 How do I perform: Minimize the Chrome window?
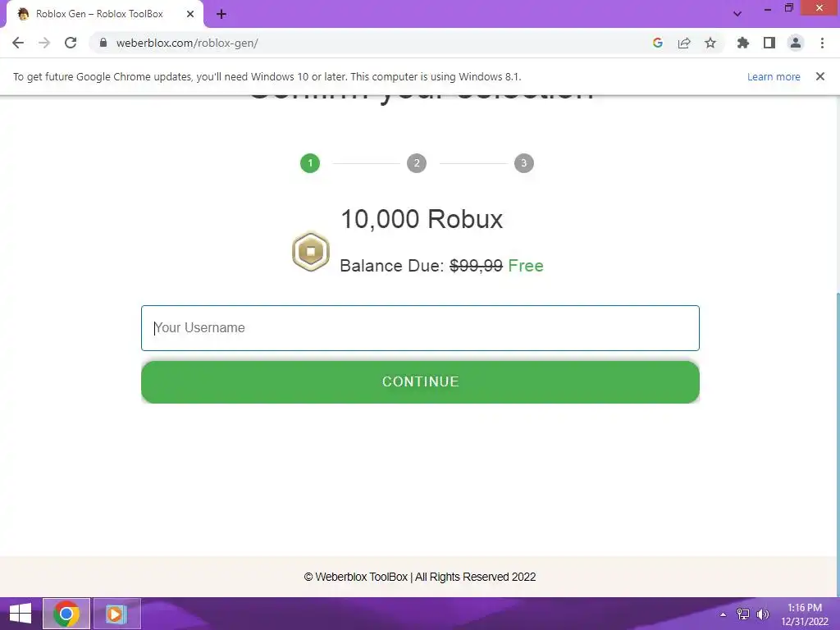coord(768,8)
